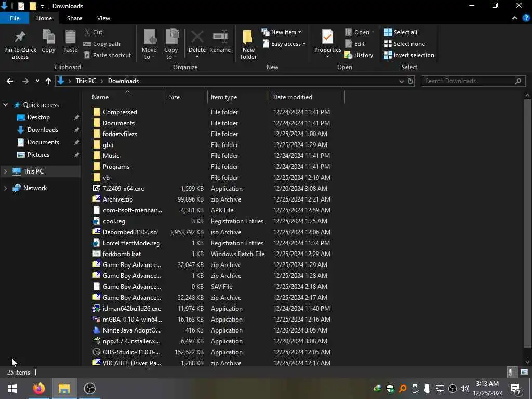Expand the This PC tree node

pyautogui.click(x=5, y=171)
